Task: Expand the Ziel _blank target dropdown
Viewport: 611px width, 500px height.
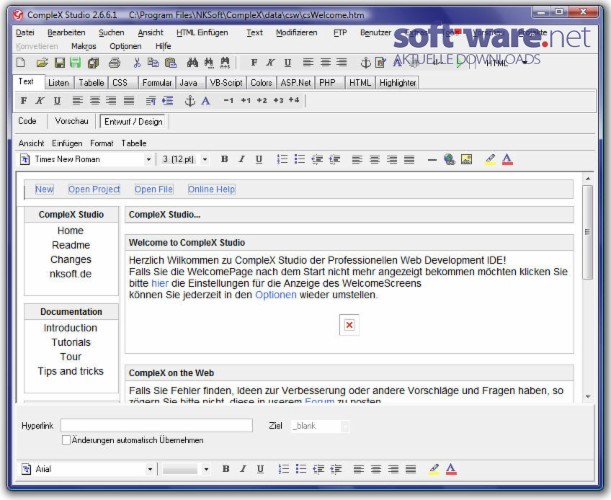Action: click(345, 426)
